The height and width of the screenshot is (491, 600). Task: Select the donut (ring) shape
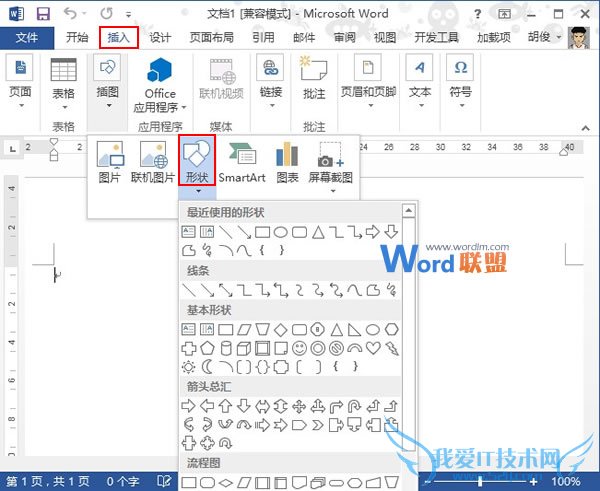(x=318, y=348)
